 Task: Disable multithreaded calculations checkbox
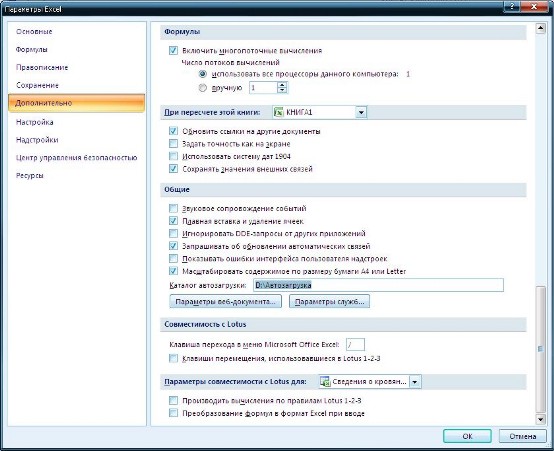coord(173,51)
